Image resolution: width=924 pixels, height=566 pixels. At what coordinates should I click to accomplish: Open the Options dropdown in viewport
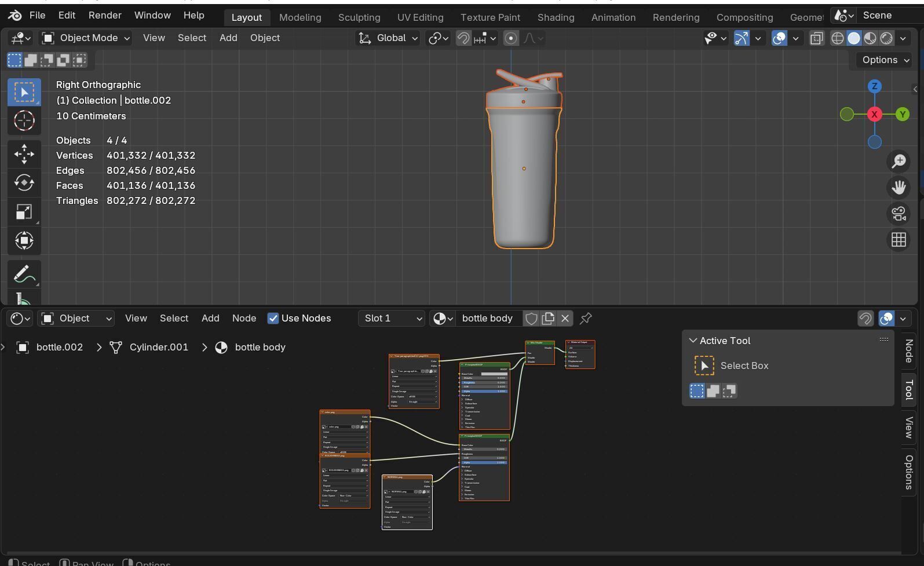click(x=885, y=60)
